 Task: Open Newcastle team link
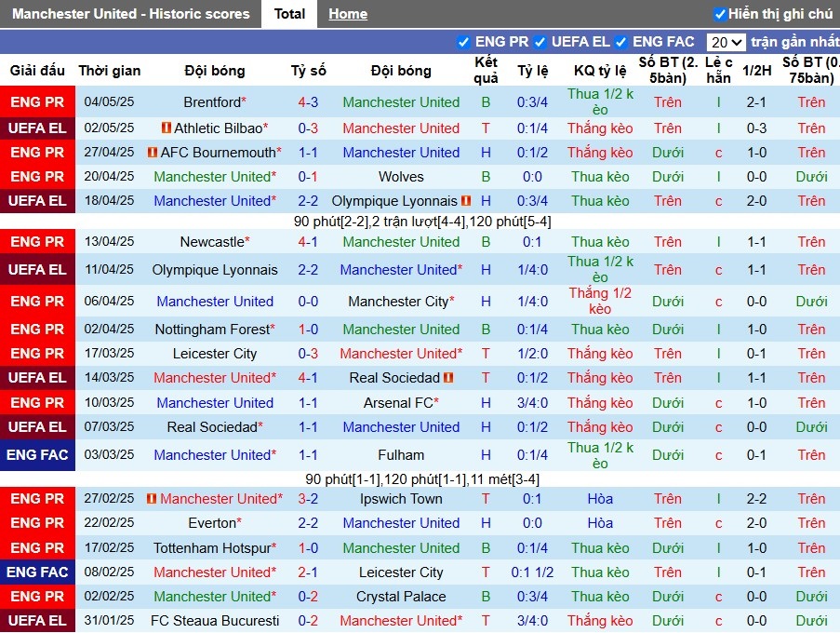[x=212, y=242]
